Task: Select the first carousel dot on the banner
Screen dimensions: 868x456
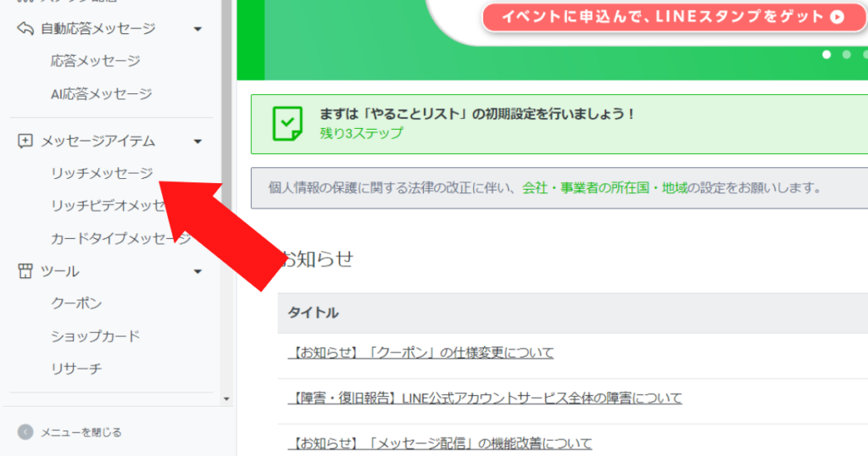Action: tap(826, 54)
